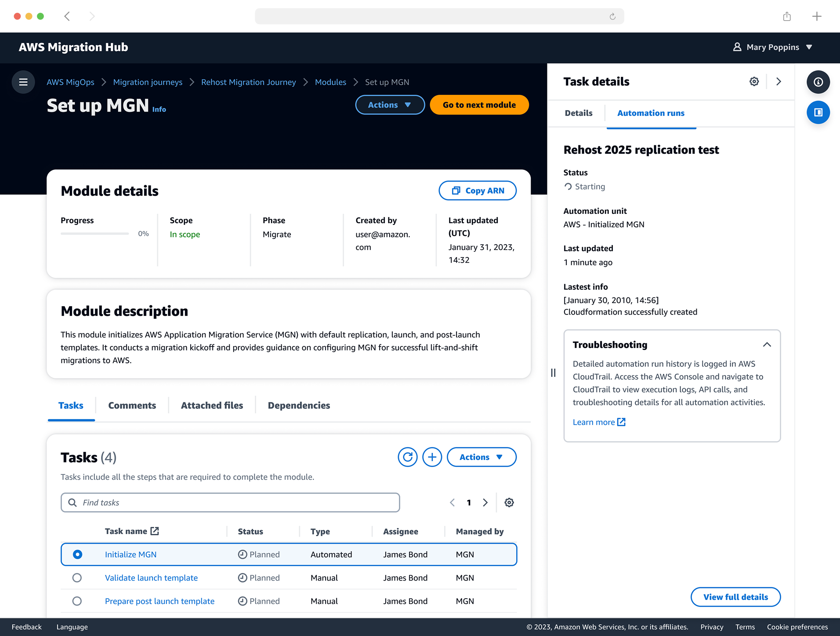This screenshot has height=636, width=840.
Task: Select Prepare post launch template radio button
Action: coord(77,601)
